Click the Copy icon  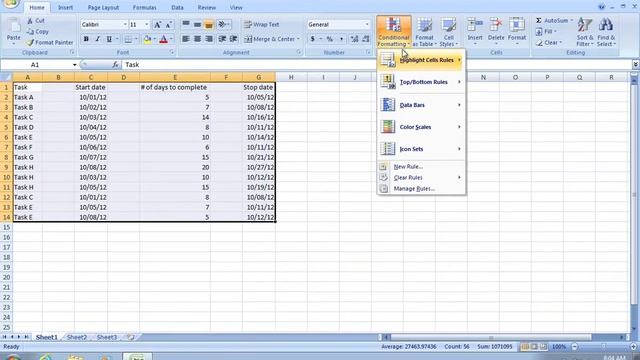point(31,31)
